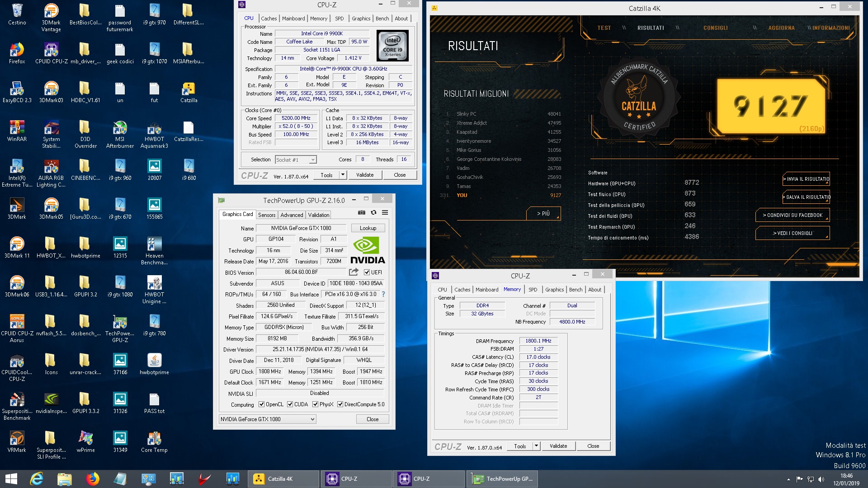The image size is (868, 488).
Task: Launch Internet Explorer from the taskbar
Action: point(37,479)
